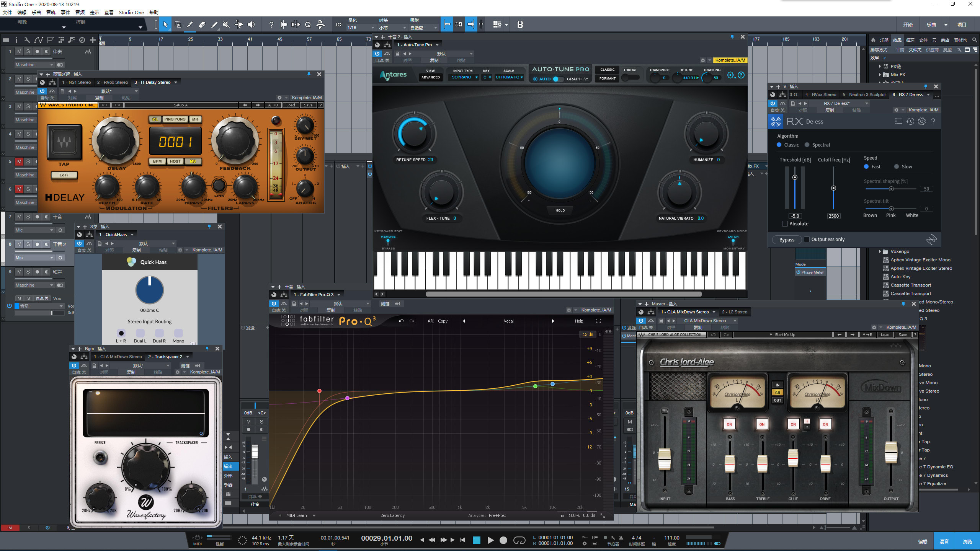Screen dimensions: 980x551
Task: Select the Paint (pencil) tool
Action: coord(214,24)
